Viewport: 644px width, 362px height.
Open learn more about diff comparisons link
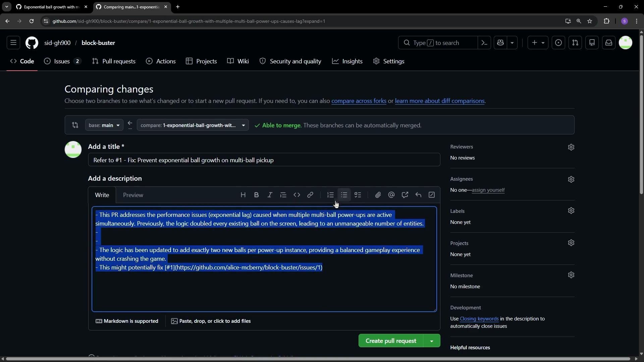(439, 101)
